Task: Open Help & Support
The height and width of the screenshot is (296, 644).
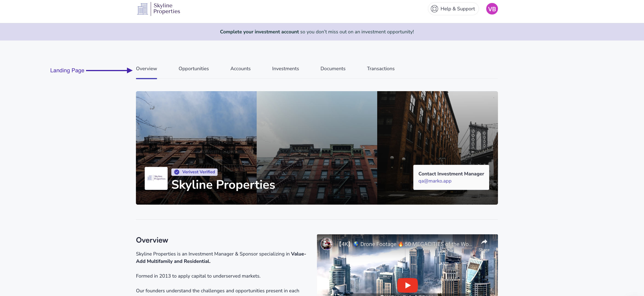Action: coord(453,9)
